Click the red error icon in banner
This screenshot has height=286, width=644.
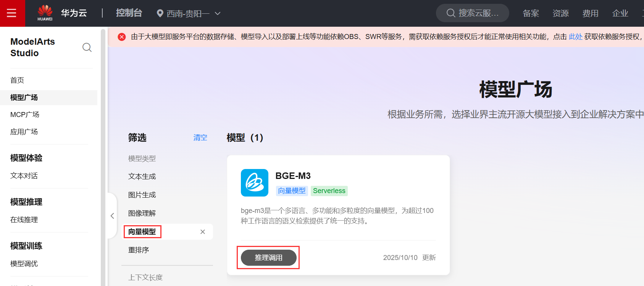pyautogui.click(x=122, y=37)
